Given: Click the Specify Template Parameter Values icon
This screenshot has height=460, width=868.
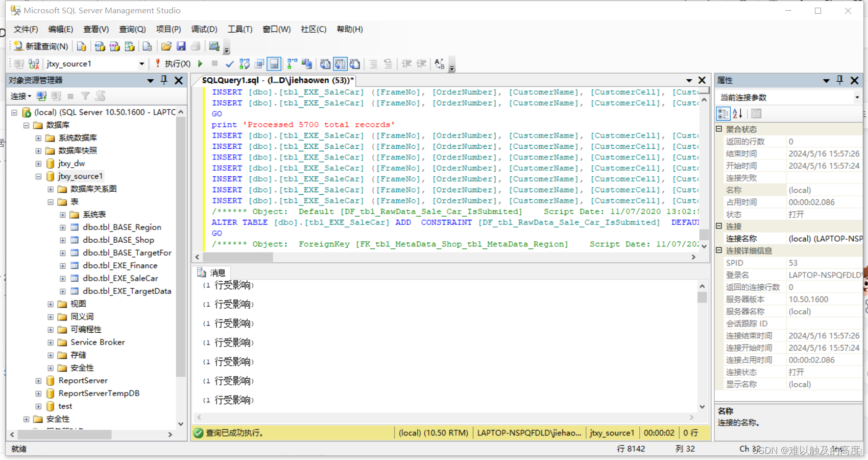Looking at the screenshot, I should (440, 64).
